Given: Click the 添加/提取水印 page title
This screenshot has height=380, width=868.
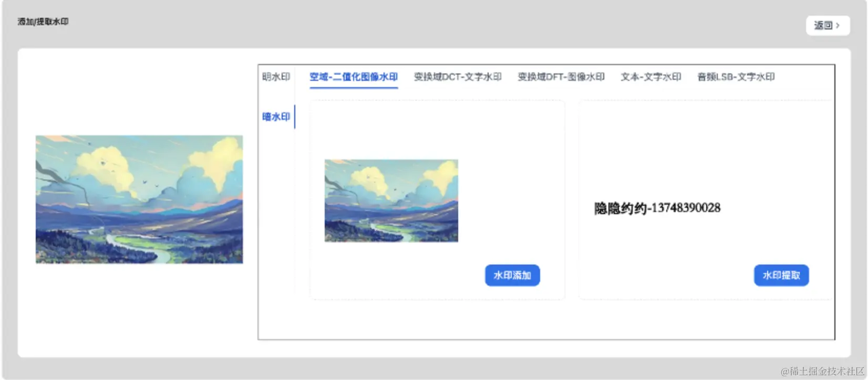Looking at the screenshot, I should [x=43, y=22].
